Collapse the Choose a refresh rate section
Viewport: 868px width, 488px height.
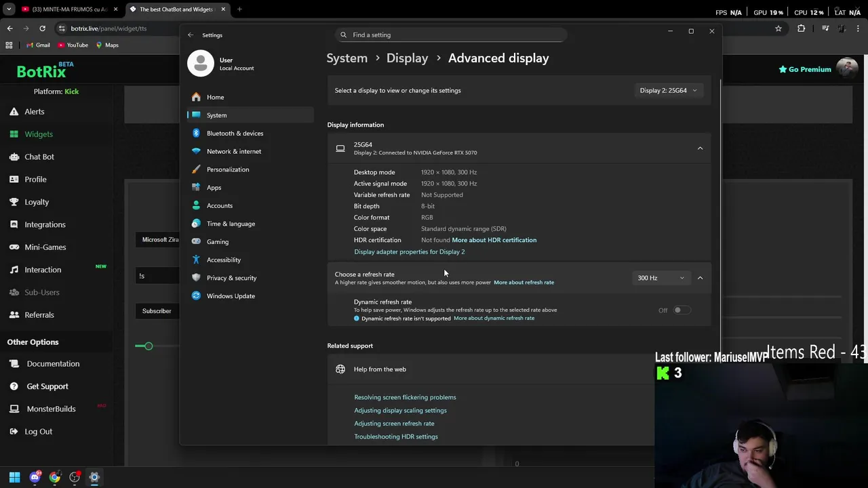click(x=700, y=278)
